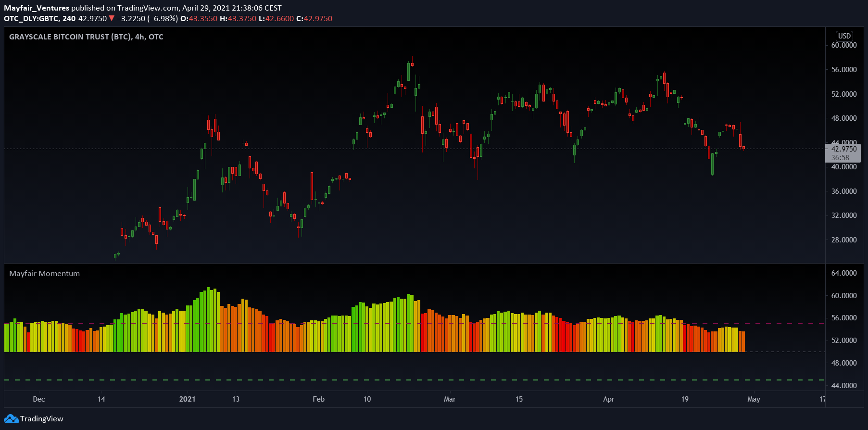Click the Dec label on the time axis

(39, 399)
